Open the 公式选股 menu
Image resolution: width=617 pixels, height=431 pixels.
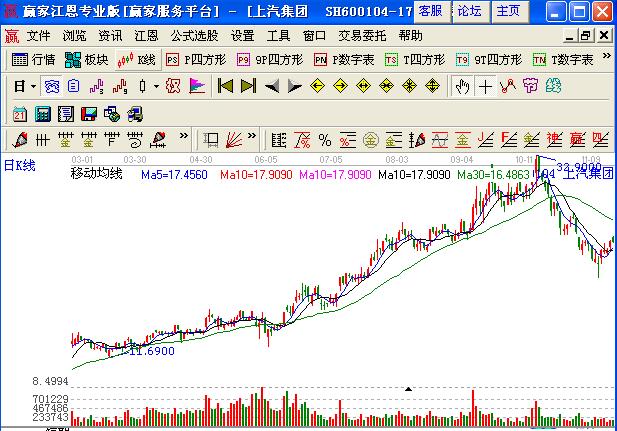(x=196, y=35)
